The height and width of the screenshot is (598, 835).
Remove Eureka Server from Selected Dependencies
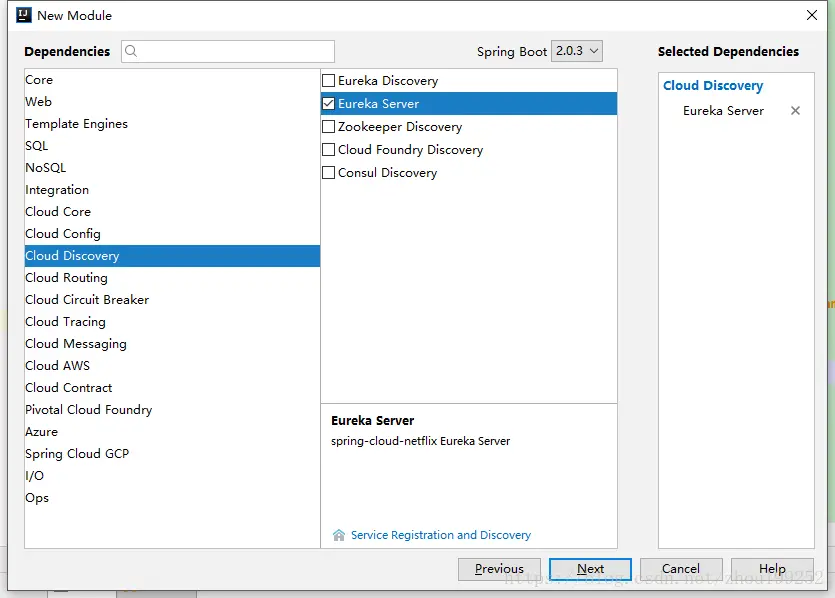pyautogui.click(x=795, y=110)
